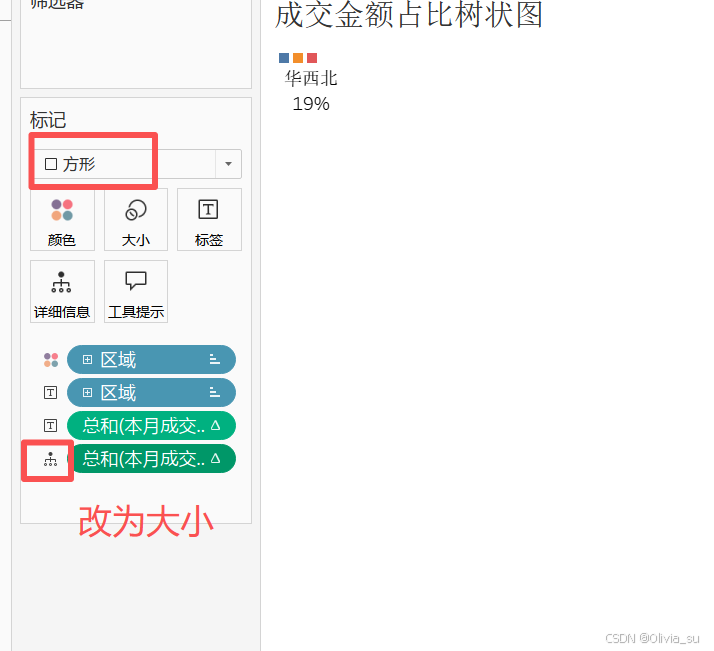Open the 颜色 color card
The height and width of the screenshot is (651, 714).
click(x=62, y=220)
